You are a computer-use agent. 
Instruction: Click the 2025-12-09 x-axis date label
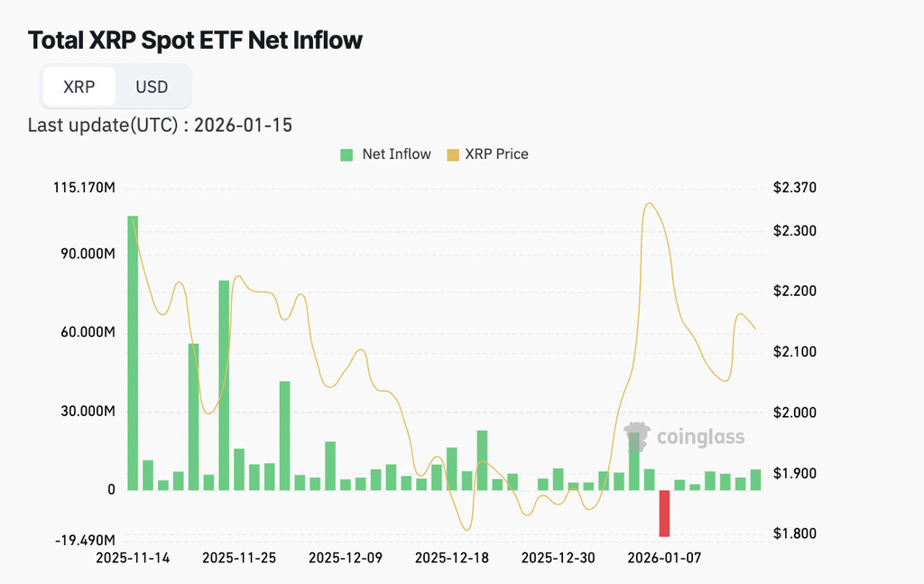click(x=346, y=558)
